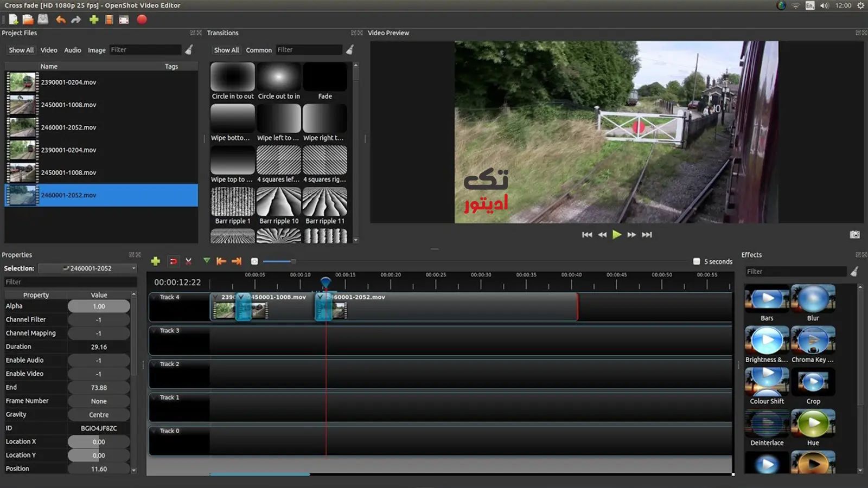Open the 2450001-1008.mov clip menu arrow
Viewport: 868px width, 488px height.
[x=241, y=297]
